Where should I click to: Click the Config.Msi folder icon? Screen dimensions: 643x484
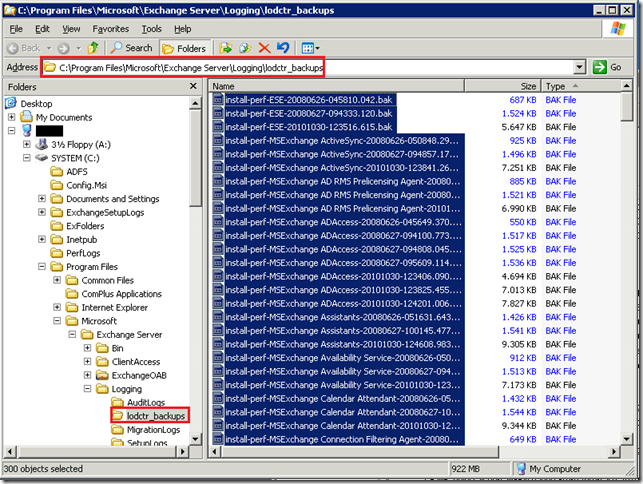click(x=57, y=185)
